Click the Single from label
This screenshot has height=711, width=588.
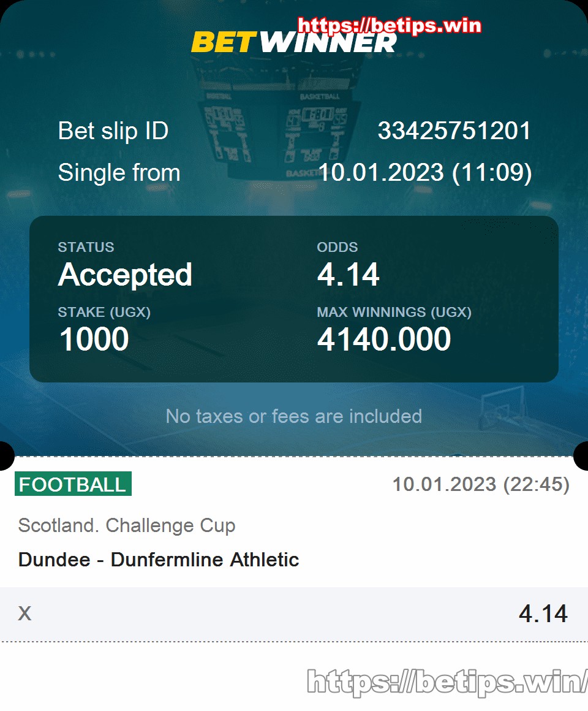pos(119,173)
